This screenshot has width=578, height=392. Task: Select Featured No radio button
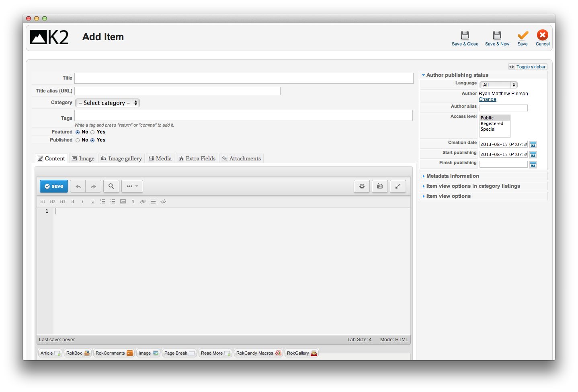(78, 132)
